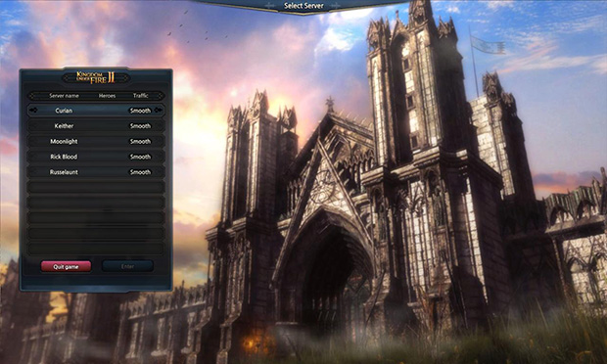Click the red Quit game button
The height and width of the screenshot is (364, 607).
pos(66,266)
